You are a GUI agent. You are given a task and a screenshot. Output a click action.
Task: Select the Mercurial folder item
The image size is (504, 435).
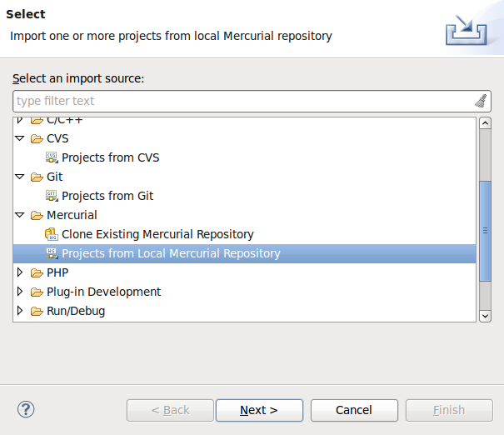72,215
